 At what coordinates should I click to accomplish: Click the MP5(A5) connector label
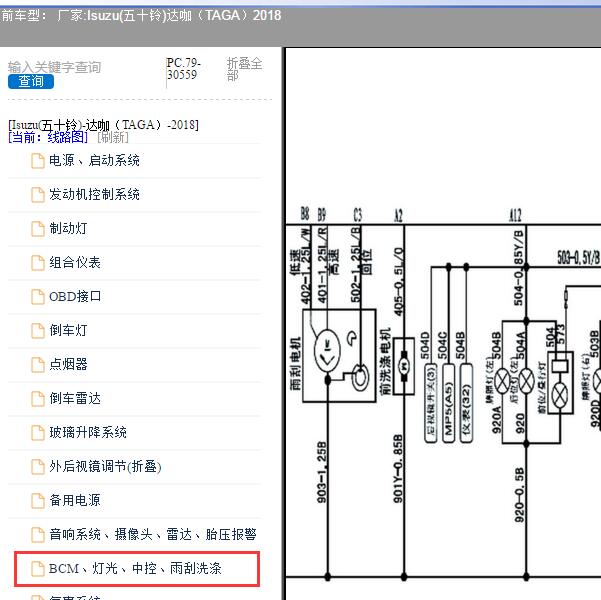pyautogui.click(x=448, y=403)
